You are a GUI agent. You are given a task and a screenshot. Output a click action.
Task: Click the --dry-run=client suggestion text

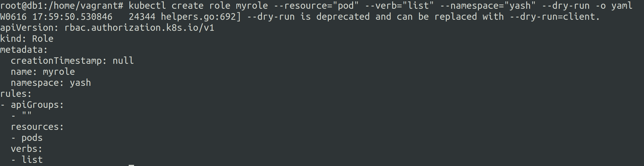click(x=555, y=17)
